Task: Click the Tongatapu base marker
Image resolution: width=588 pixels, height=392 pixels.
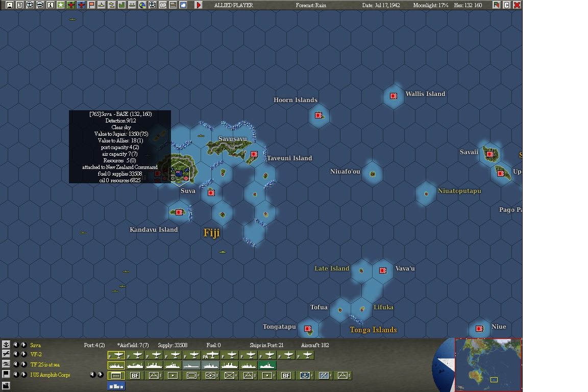Action: [308, 329]
